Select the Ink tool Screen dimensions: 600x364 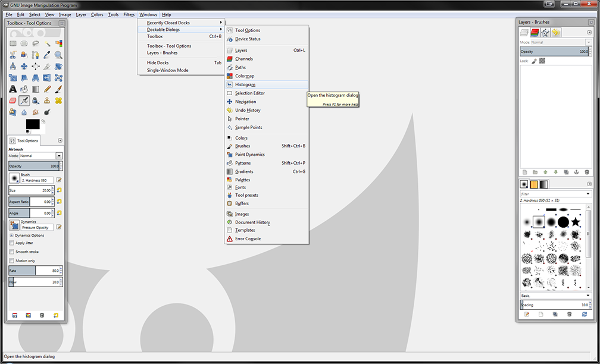click(36, 101)
